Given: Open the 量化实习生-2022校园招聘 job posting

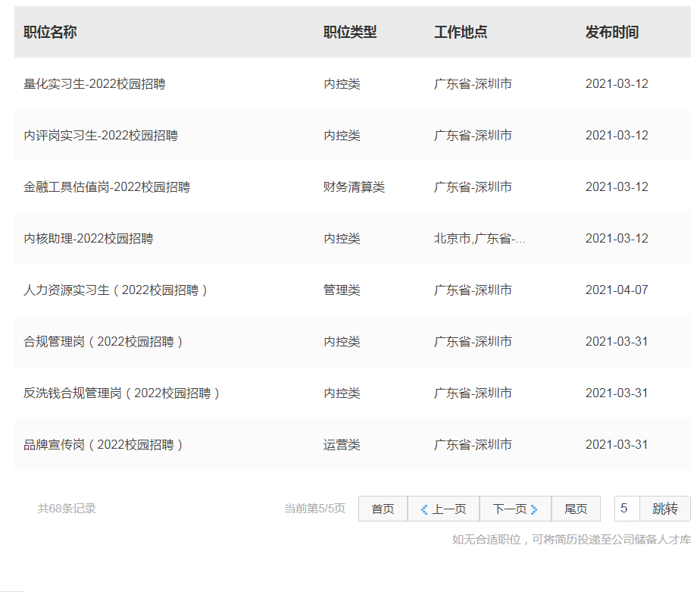Looking at the screenshot, I should (x=94, y=84).
